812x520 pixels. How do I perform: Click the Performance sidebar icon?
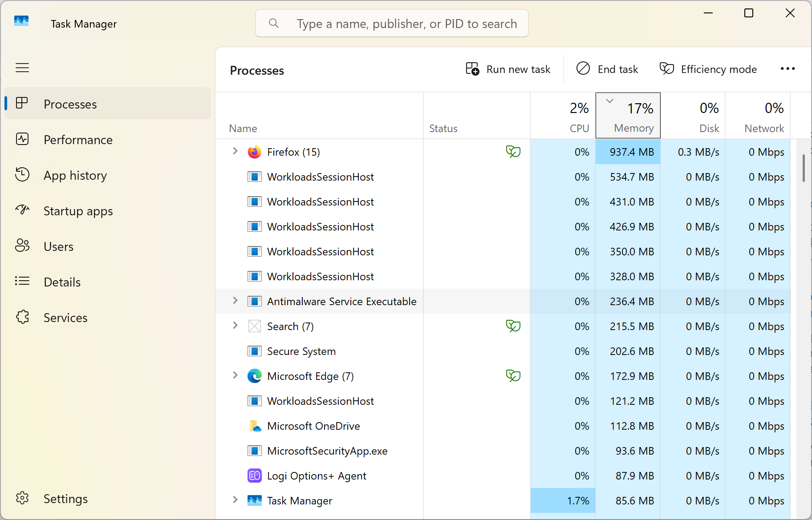tap(22, 139)
